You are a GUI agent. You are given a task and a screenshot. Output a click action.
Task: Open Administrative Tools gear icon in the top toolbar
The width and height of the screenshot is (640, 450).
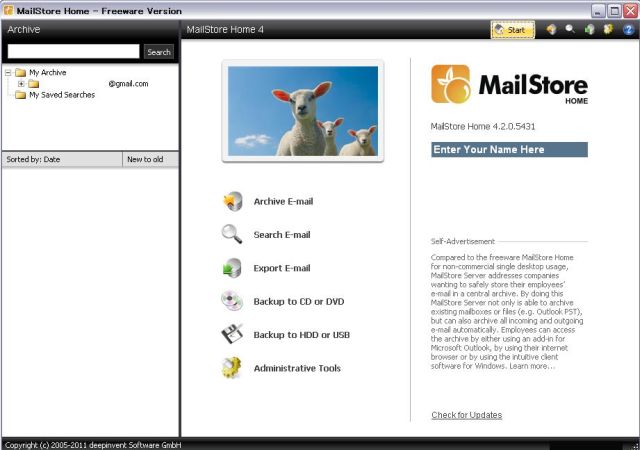[608, 29]
